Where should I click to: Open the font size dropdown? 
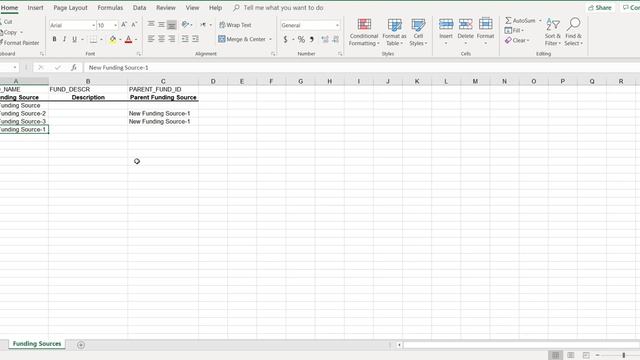[x=115, y=25]
